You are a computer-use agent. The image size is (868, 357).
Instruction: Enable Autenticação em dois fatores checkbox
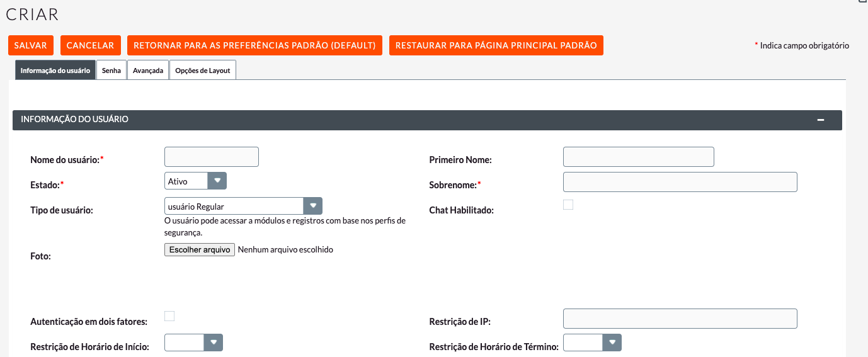(x=169, y=316)
